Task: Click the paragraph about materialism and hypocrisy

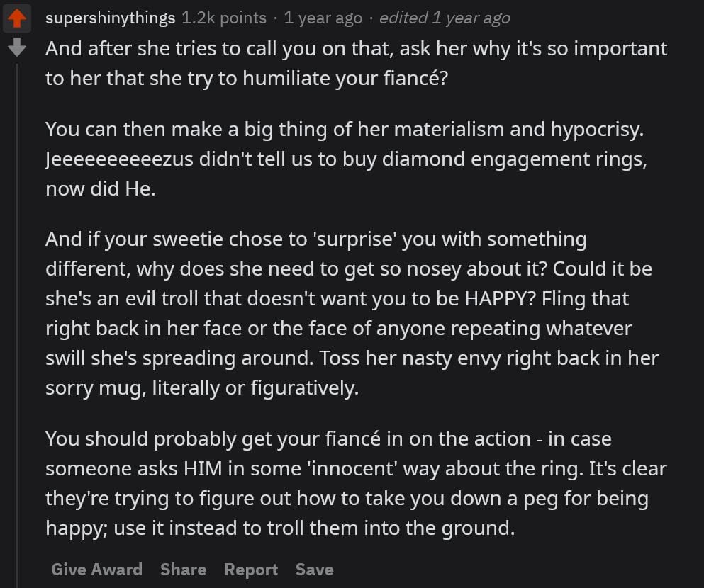Action: click(x=346, y=159)
